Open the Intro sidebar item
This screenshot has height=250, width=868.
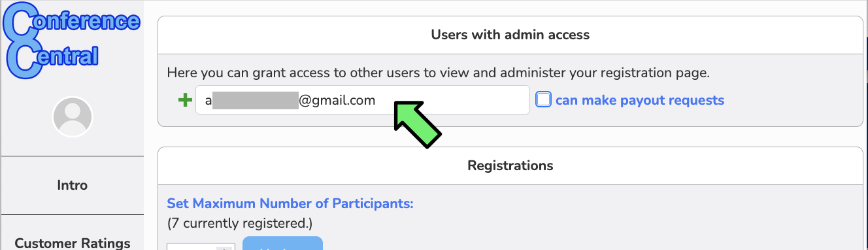point(73,185)
